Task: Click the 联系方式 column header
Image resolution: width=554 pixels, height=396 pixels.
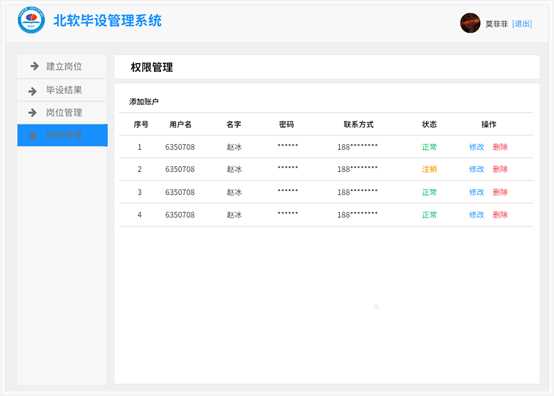Action: point(359,124)
